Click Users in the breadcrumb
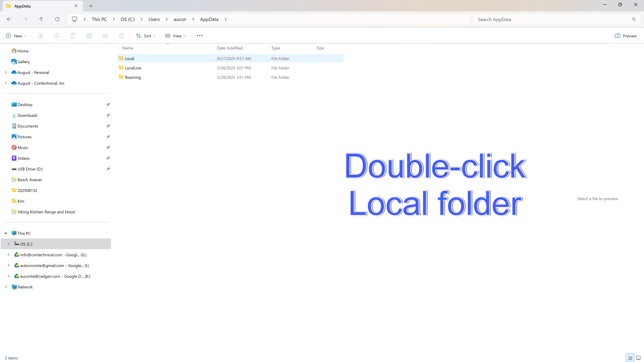The width and height of the screenshot is (644, 362). tap(154, 19)
